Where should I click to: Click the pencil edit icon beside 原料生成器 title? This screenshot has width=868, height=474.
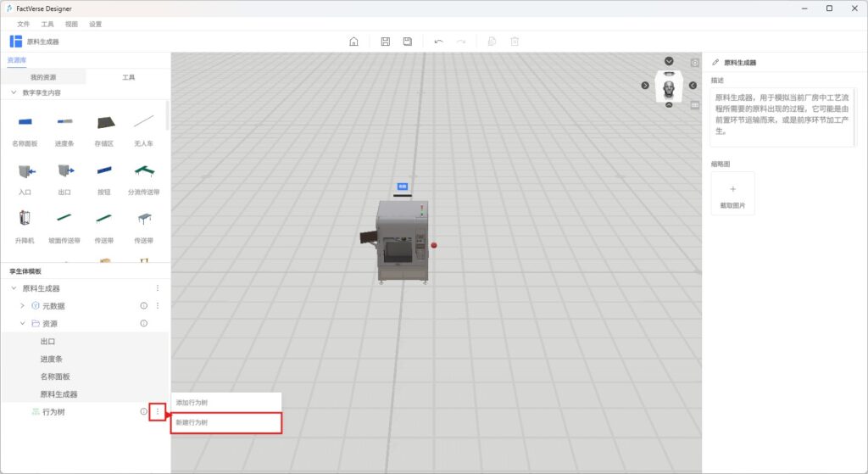coord(715,63)
